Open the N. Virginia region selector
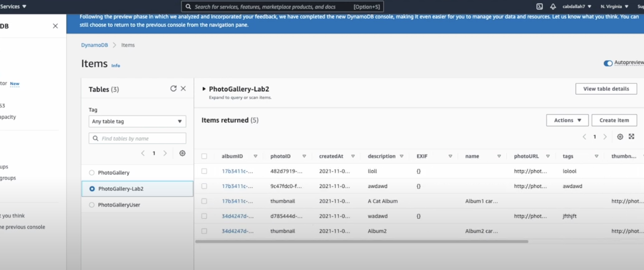Viewport: 644px width, 270px height. click(x=614, y=7)
